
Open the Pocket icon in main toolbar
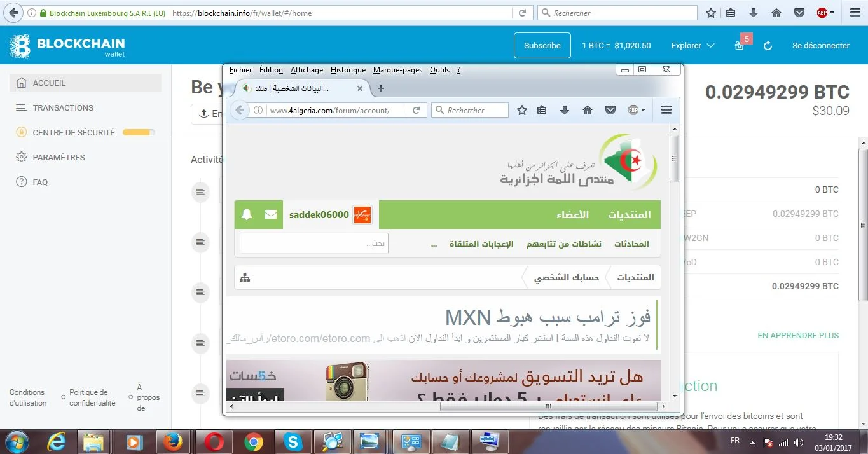point(799,13)
